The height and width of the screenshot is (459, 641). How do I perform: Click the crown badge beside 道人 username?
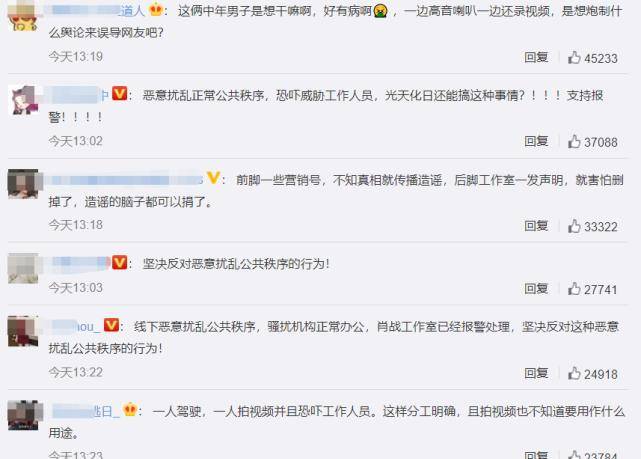click(156, 9)
